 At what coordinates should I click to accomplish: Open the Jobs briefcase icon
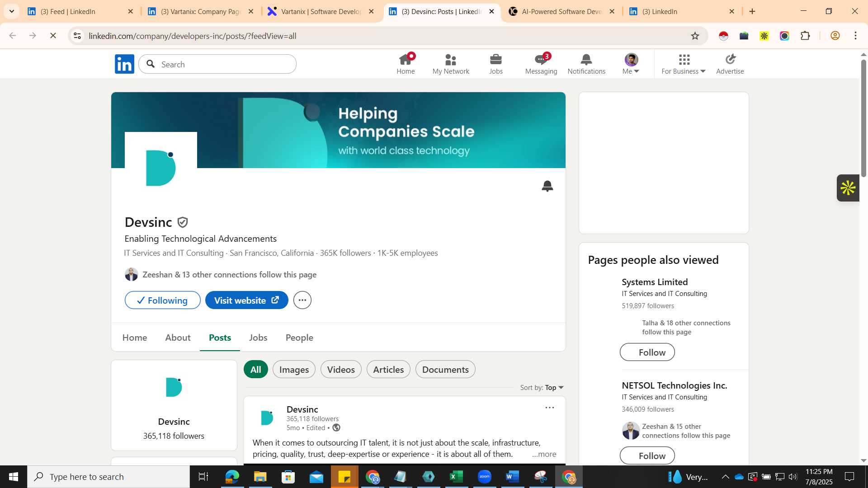pyautogui.click(x=496, y=64)
